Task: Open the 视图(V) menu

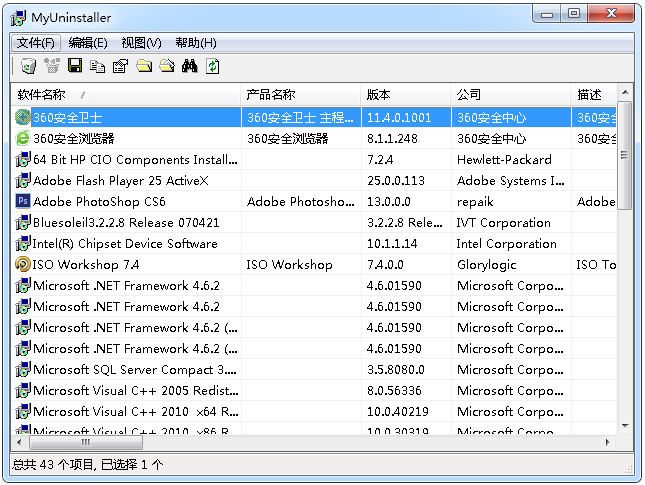Action: click(141, 42)
